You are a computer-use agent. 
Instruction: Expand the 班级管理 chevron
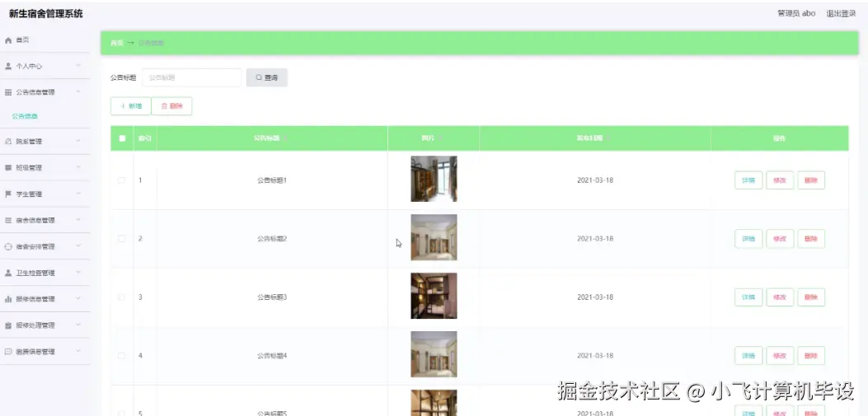pyautogui.click(x=78, y=167)
